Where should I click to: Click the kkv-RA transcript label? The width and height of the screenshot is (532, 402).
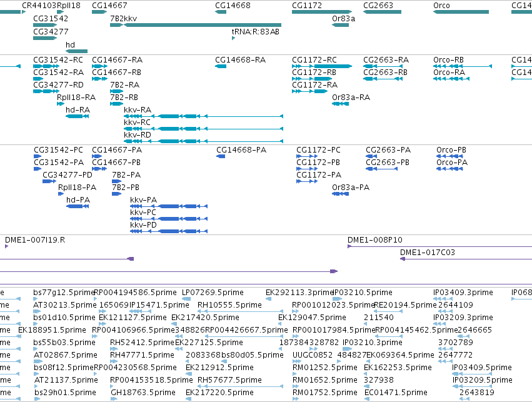[138, 110]
